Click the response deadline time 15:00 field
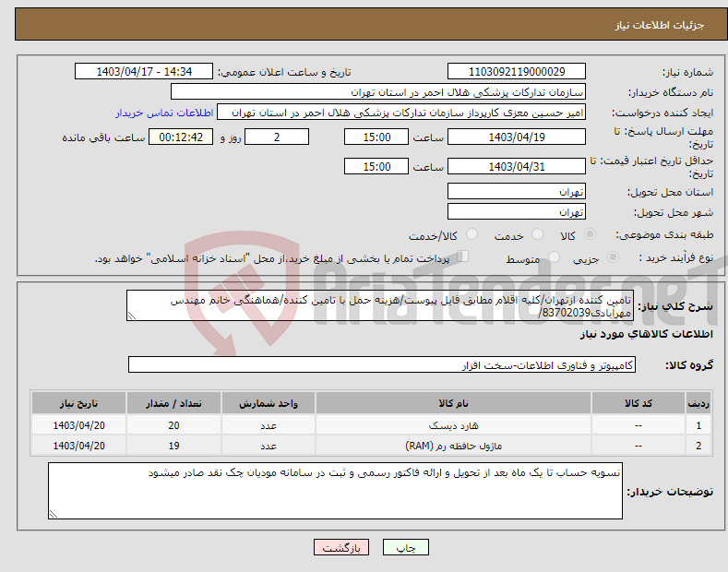The width and height of the screenshot is (728, 572). [x=376, y=137]
